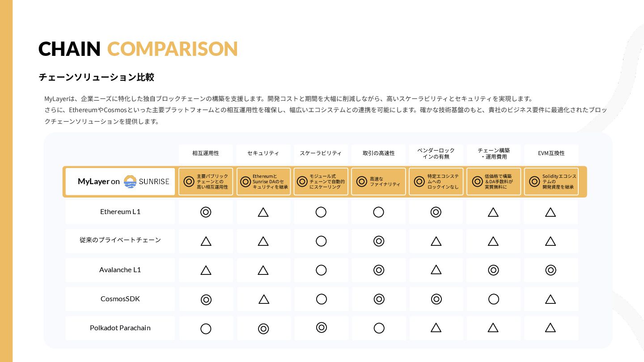Click the EVM互換性 column header

[x=551, y=153]
